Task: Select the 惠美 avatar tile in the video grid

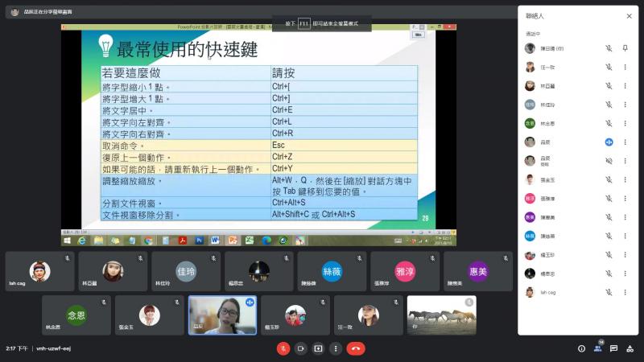Action: click(x=478, y=271)
